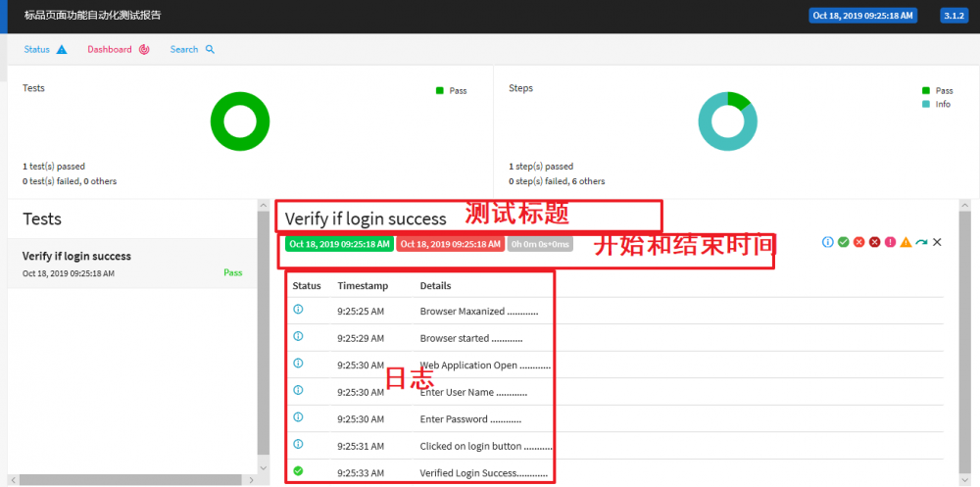
Task: Toggle Pass legend in Tests chart
Action: pyautogui.click(x=451, y=91)
